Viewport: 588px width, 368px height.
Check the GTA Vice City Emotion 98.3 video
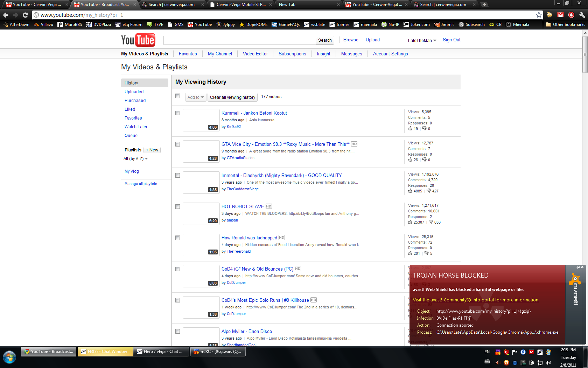coord(178,144)
